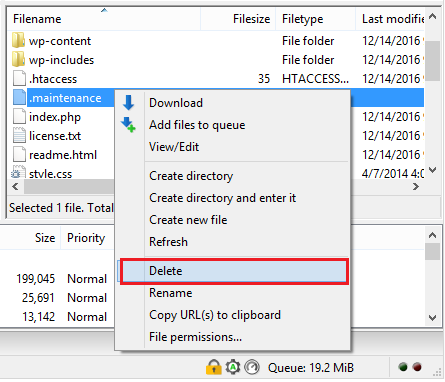
Task: Click the green activity indicator light
Action: pos(403,367)
